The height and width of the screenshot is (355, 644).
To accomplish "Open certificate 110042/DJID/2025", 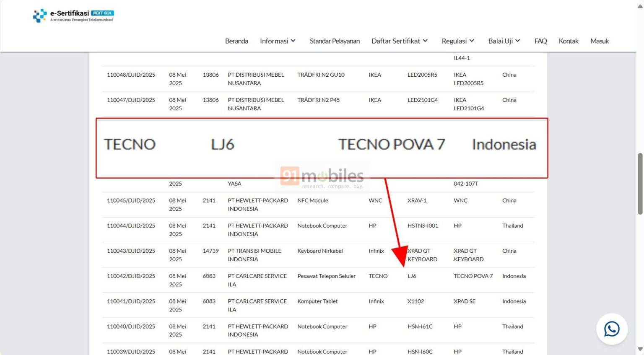I will pyautogui.click(x=131, y=276).
